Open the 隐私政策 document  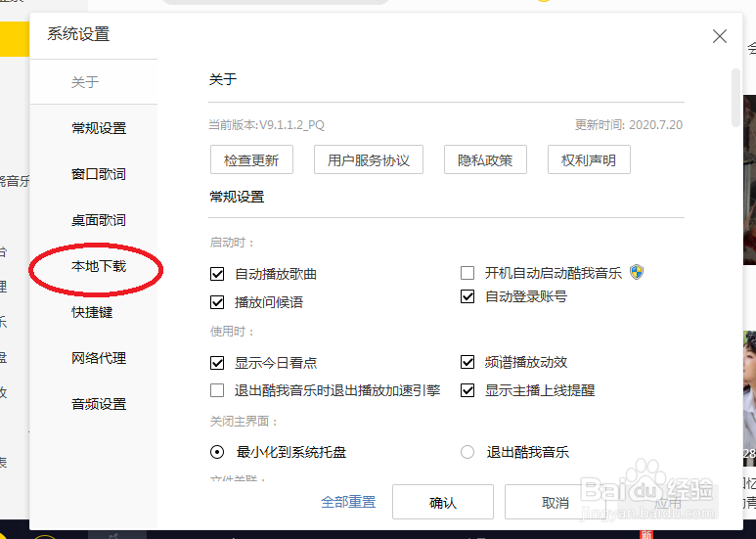click(485, 159)
